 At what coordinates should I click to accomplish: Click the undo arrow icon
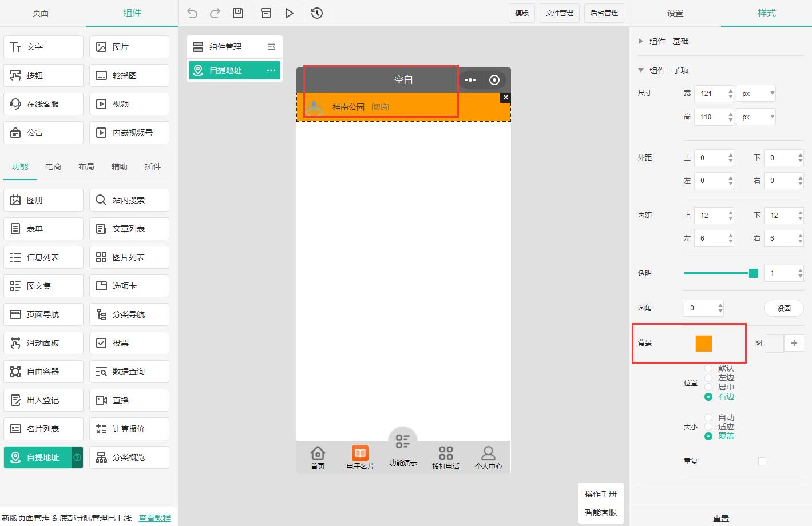(192, 13)
